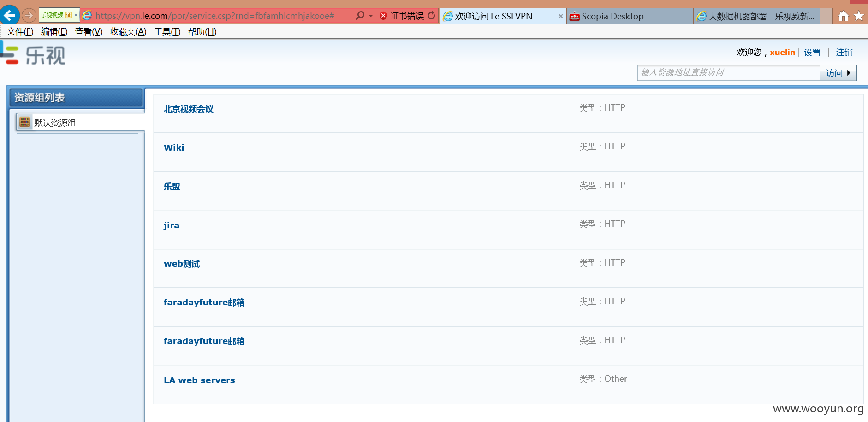Open the favorites star icon
Image resolution: width=868 pixels, height=422 pixels.
[x=859, y=16]
